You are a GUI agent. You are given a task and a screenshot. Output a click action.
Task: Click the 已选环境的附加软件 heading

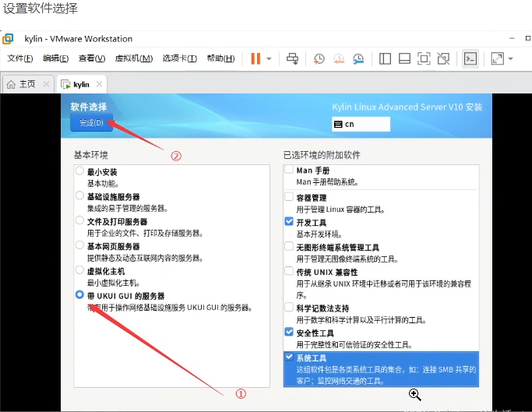[322, 155]
